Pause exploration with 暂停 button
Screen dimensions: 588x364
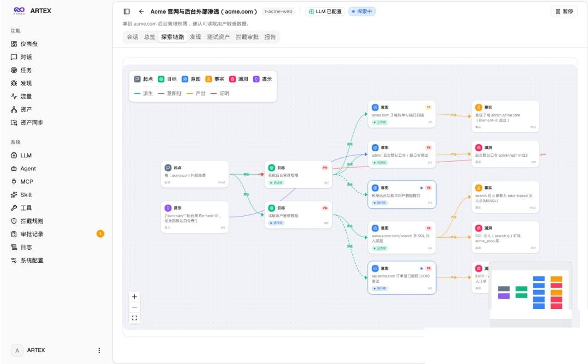(564, 11)
